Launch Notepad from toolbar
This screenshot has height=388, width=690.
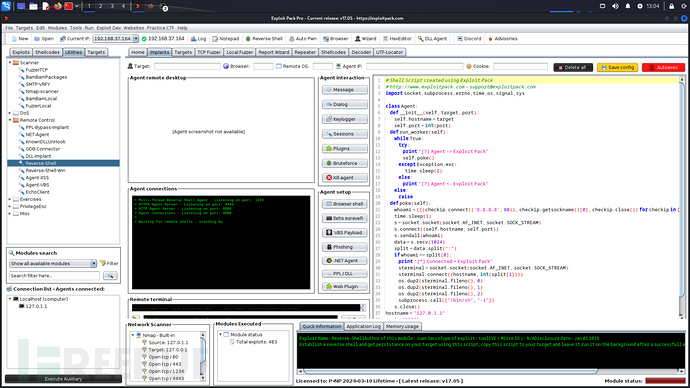pos(225,39)
